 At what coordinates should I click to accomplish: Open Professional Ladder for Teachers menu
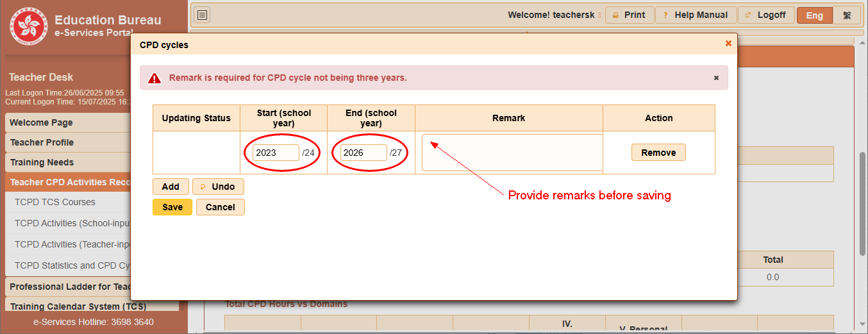68,287
